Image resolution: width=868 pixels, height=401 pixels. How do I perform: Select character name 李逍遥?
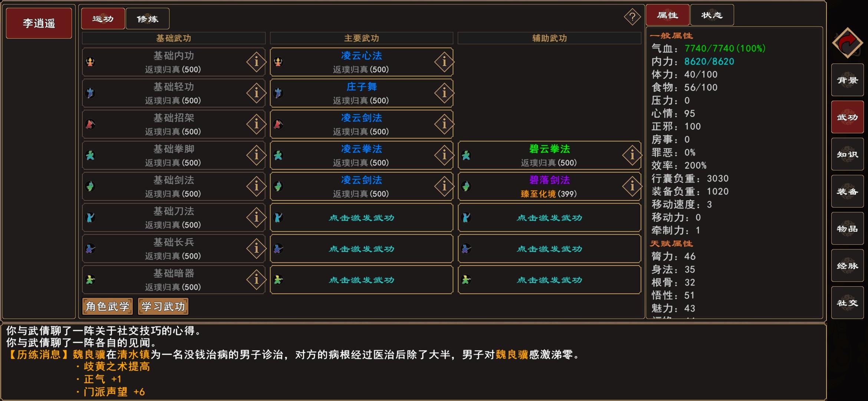click(39, 23)
